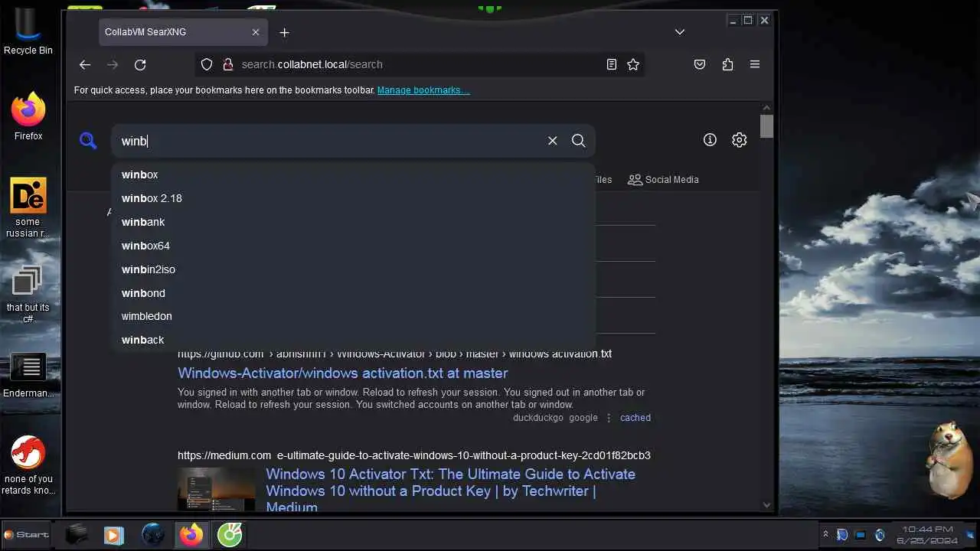Toggle reader view in the address bar
Screen dimensions: 980x551
[612, 65]
